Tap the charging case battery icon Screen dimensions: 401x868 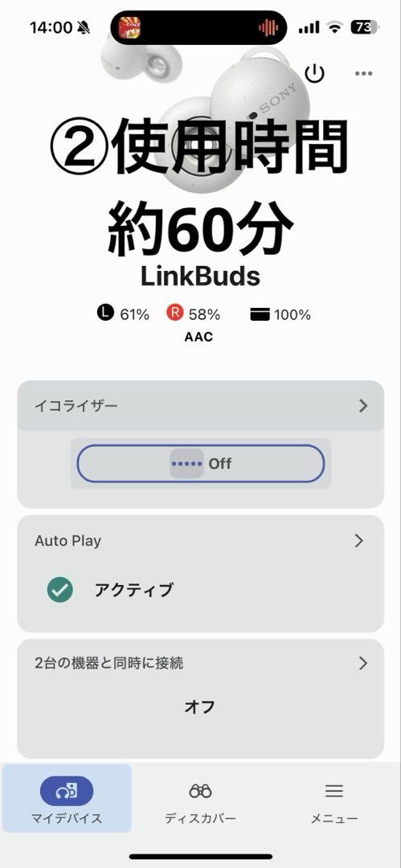[260, 314]
